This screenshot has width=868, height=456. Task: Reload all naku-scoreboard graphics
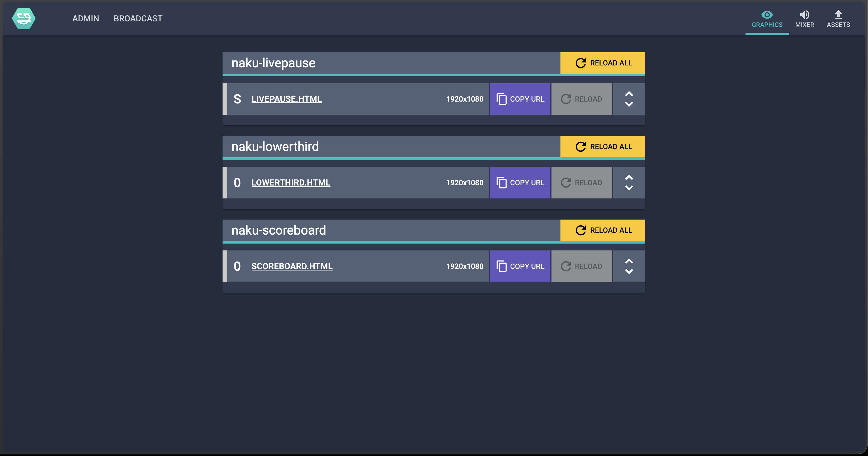(602, 230)
